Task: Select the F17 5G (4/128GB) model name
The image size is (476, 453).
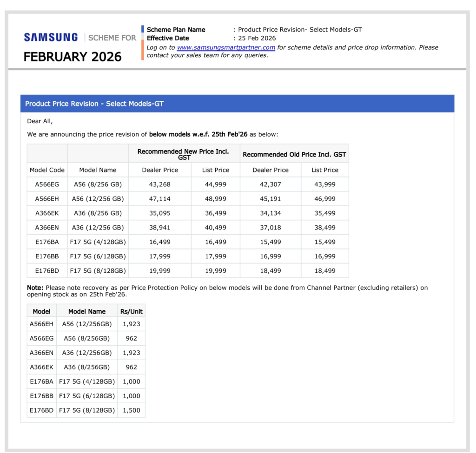Action: (x=98, y=242)
